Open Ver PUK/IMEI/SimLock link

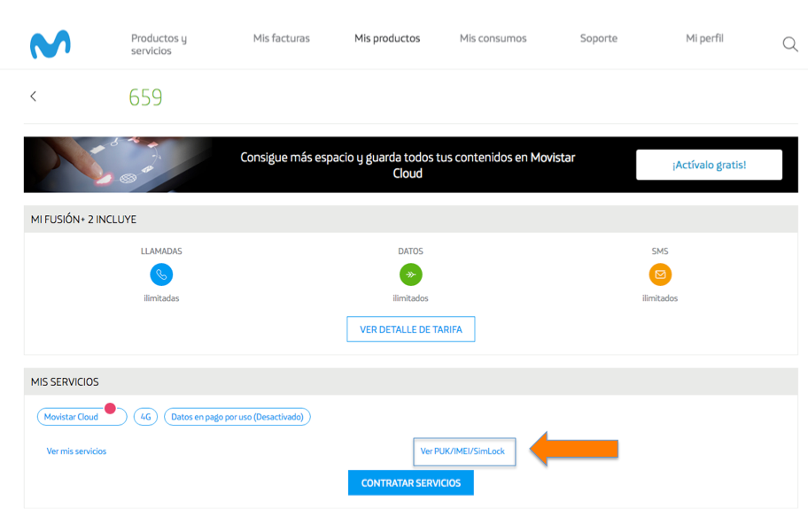[462, 451]
